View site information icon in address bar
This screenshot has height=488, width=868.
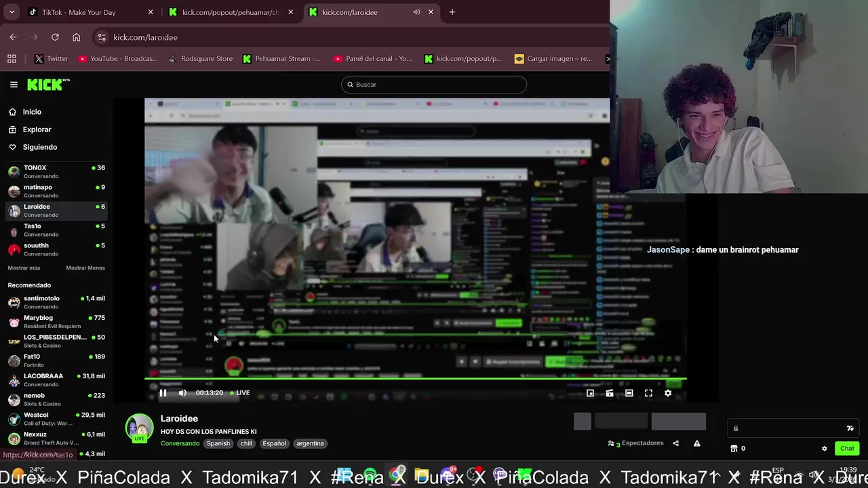[x=102, y=37]
